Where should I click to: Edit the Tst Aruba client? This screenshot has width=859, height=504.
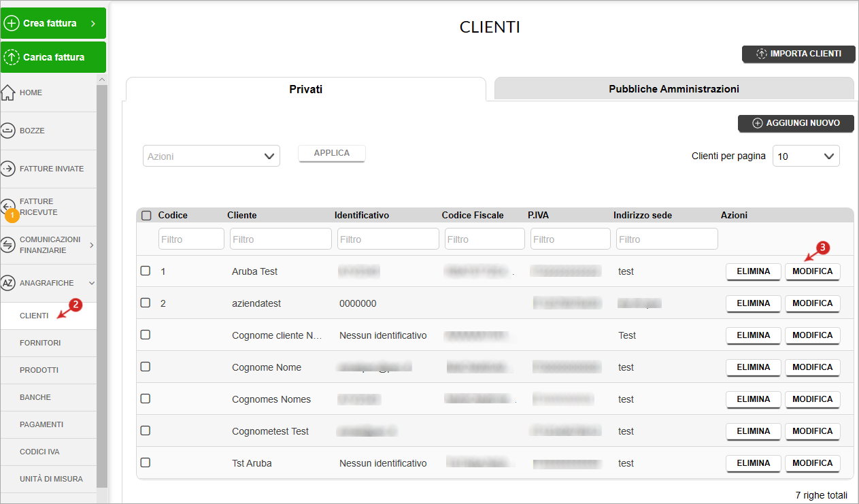(x=813, y=463)
